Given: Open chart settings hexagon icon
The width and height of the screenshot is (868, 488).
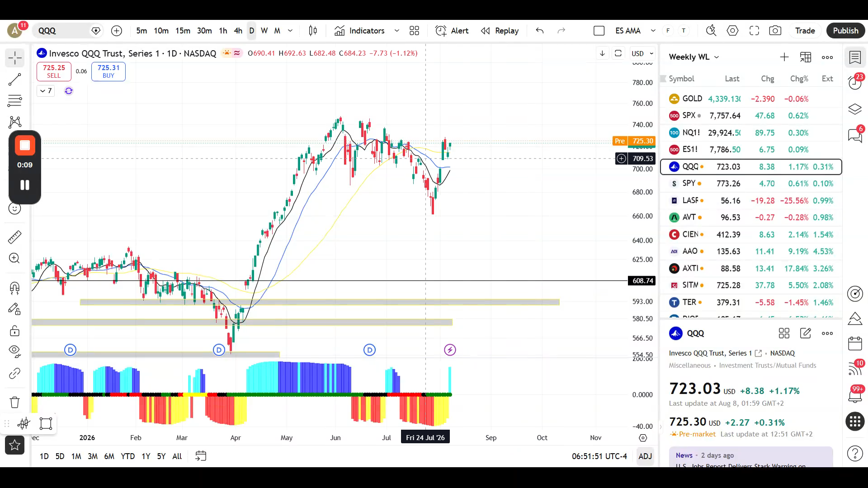Looking at the screenshot, I should pyautogui.click(x=733, y=31).
